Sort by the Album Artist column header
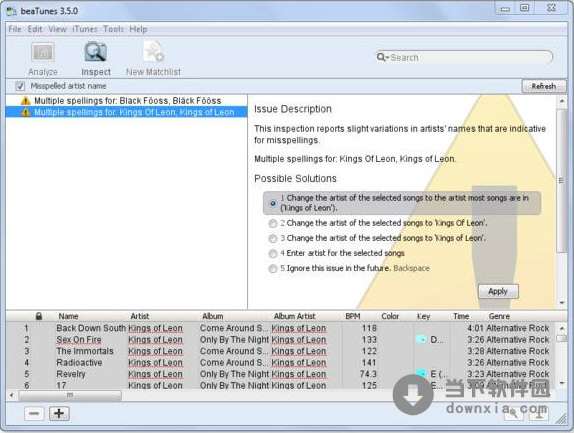The image size is (574, 433). (x=294, y=316)
